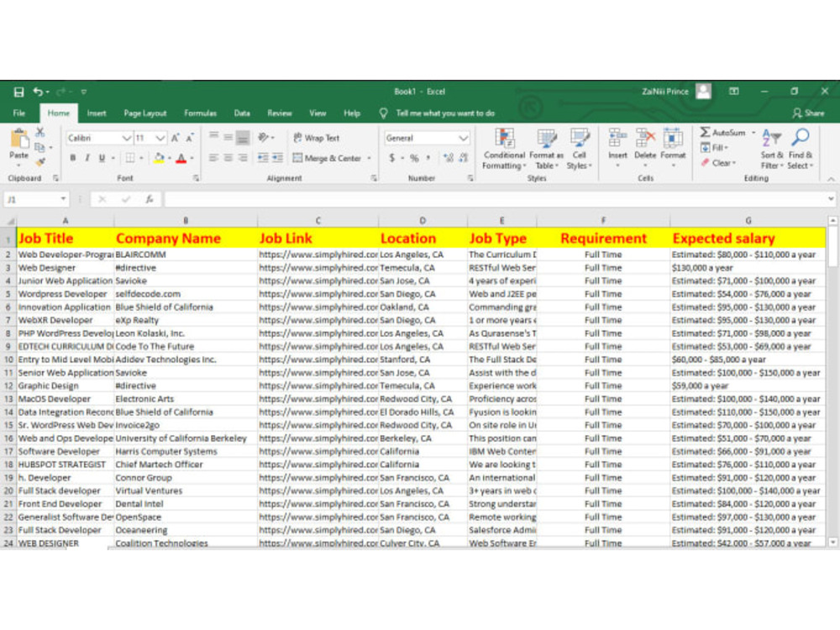Open Find & Select magnifier

[801, 150]
